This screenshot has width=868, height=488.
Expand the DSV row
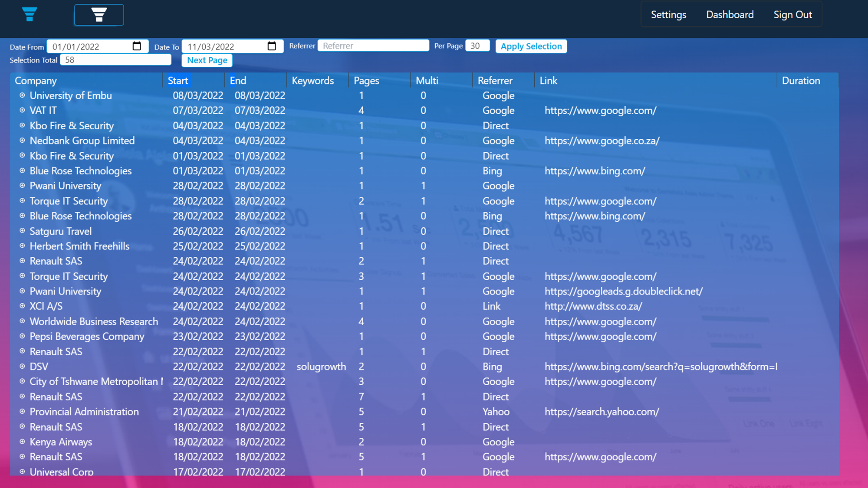[22, 366]
